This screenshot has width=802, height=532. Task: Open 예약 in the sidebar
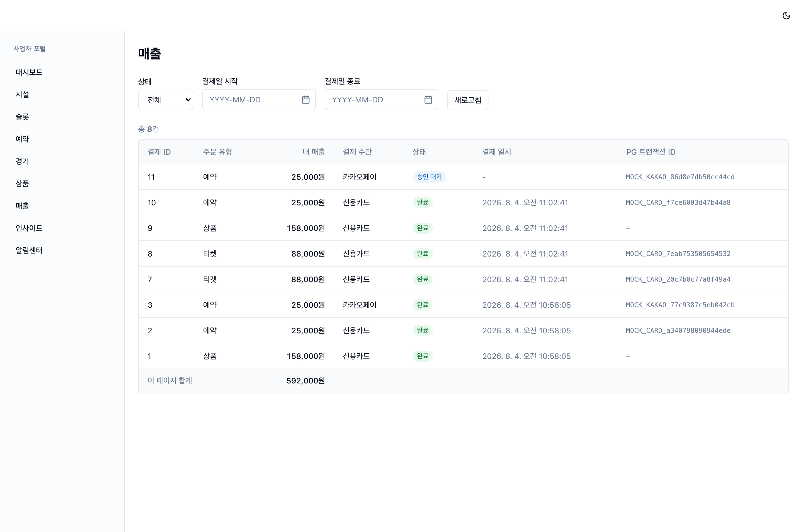pos(22,139)
